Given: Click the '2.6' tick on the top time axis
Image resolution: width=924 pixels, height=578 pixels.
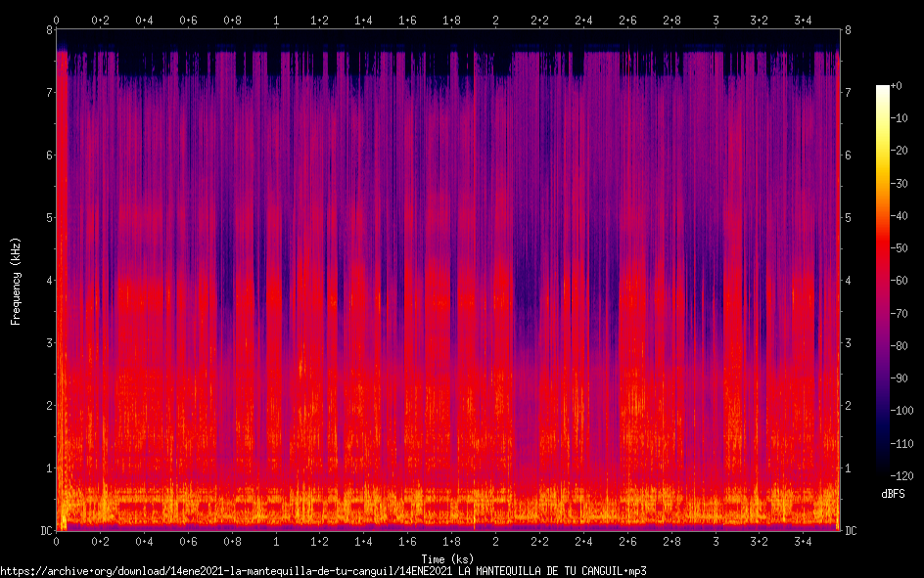Looking at the screenshot, I should [x=627, y=21].
